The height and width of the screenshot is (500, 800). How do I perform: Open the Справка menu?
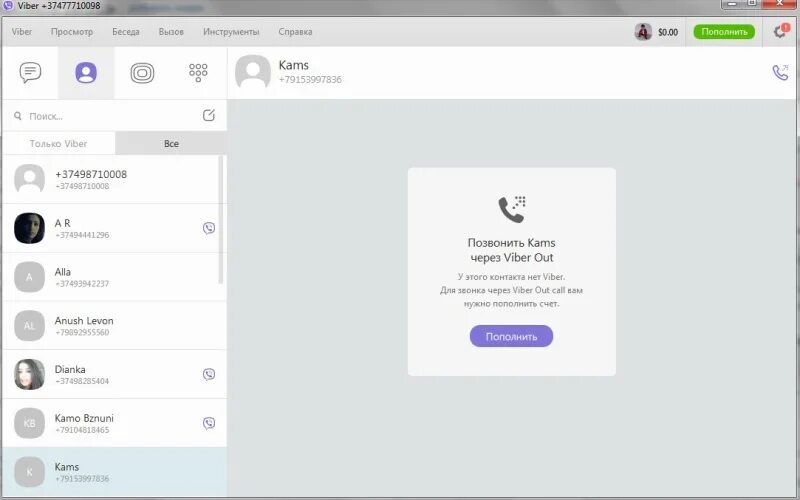click(x=295, y=32)
